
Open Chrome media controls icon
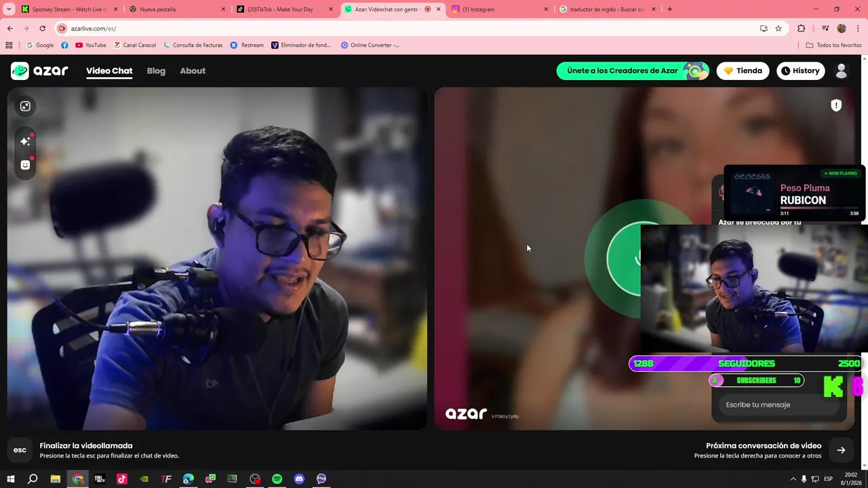825,28
